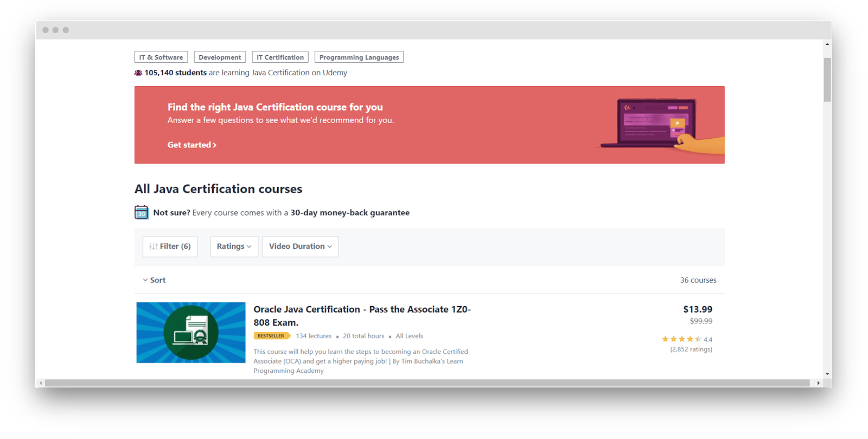Click the 30-day money-back guarantee text
Screen dimensions: 868x439
(350, 212)
